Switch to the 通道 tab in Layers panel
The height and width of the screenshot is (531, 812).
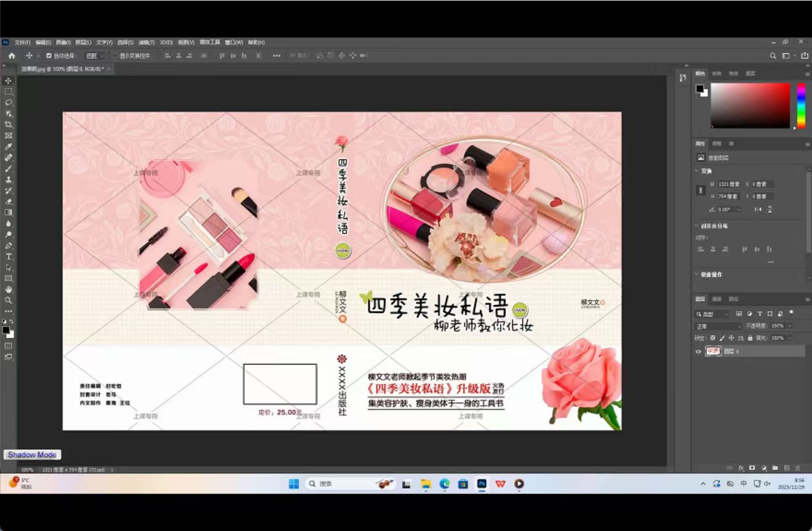pos(717,299)
